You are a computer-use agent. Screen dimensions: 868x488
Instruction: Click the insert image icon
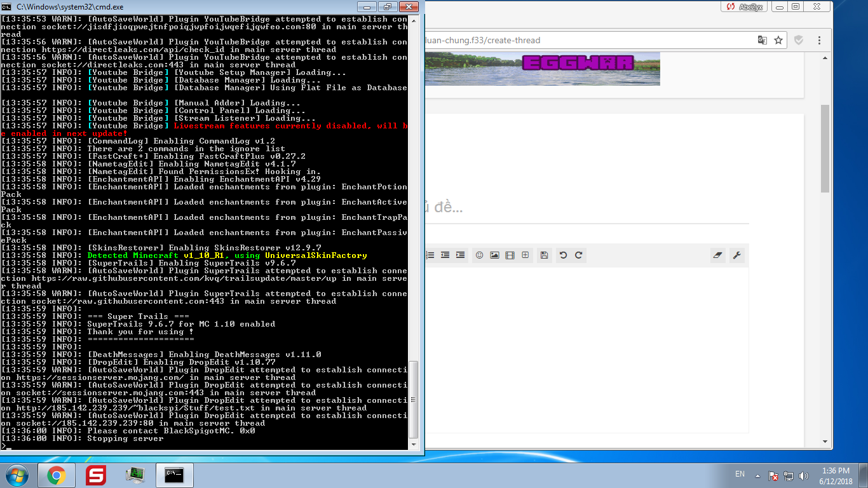tap(494, 255)
